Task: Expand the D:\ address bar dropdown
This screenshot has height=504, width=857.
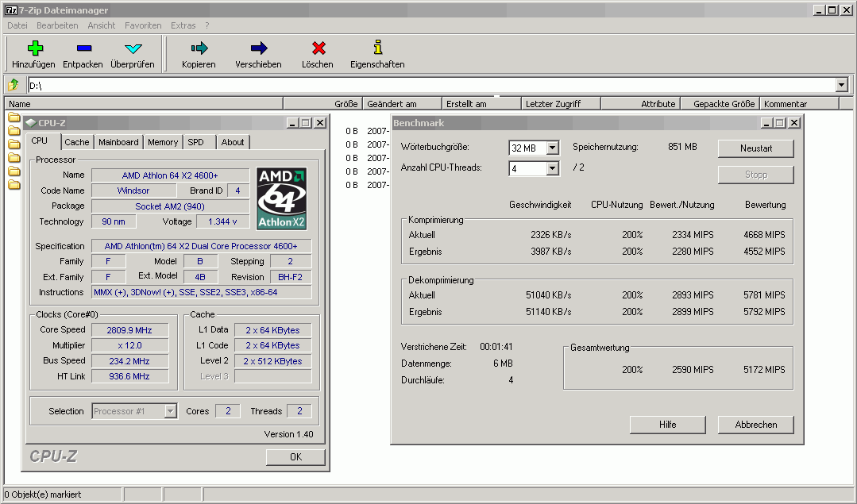Action: pyautogui.click(x=842, y=85)
